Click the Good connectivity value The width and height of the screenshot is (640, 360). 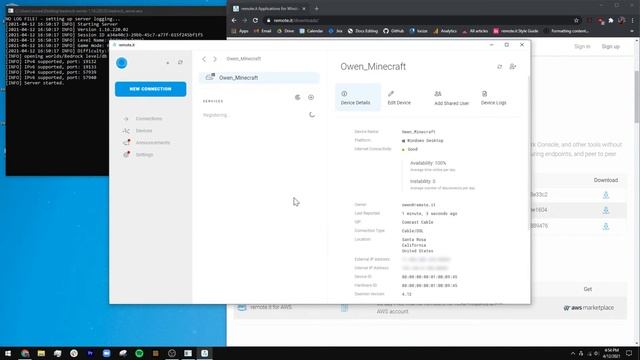(x=413, y=149)
